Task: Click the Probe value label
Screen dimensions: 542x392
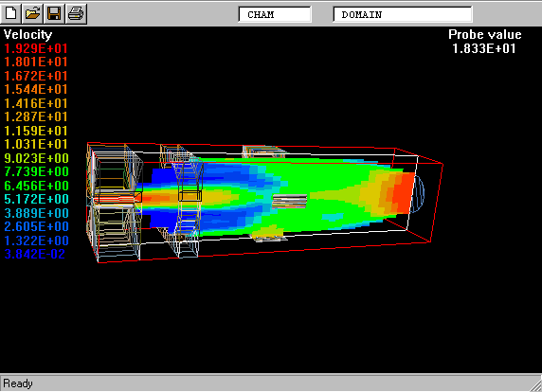Action: (x=485, y=34)
